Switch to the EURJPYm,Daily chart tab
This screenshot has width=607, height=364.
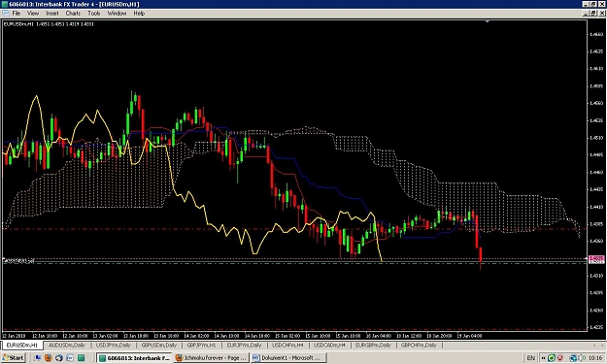[245, 345]
